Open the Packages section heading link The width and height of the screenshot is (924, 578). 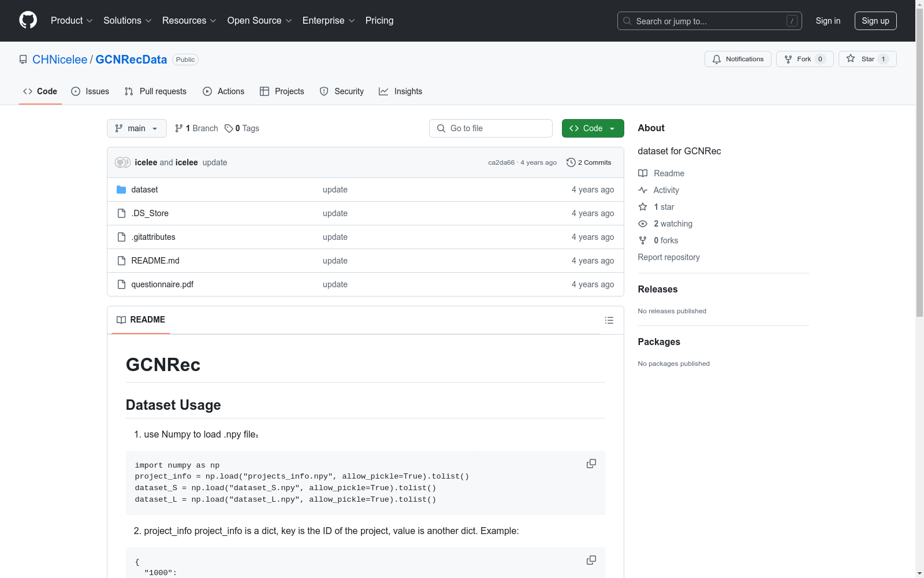tap(659, 342)
